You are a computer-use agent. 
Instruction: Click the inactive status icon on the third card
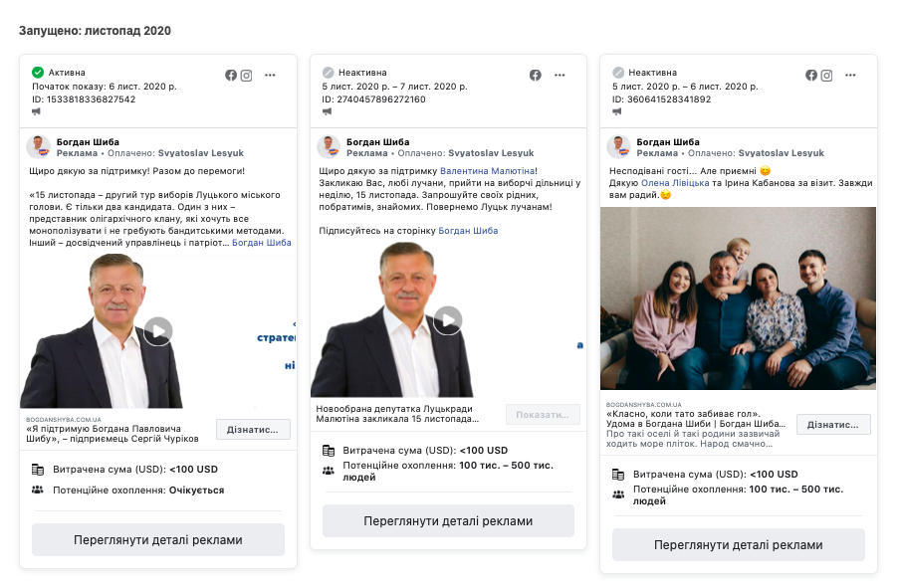pos(618,73)
